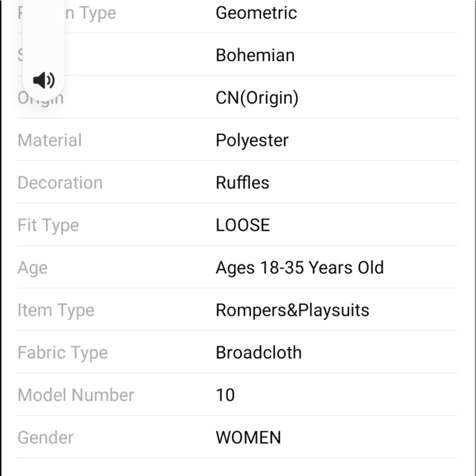Select the Geometric pattern type value

pyautogui.click(x=256, y=13)
